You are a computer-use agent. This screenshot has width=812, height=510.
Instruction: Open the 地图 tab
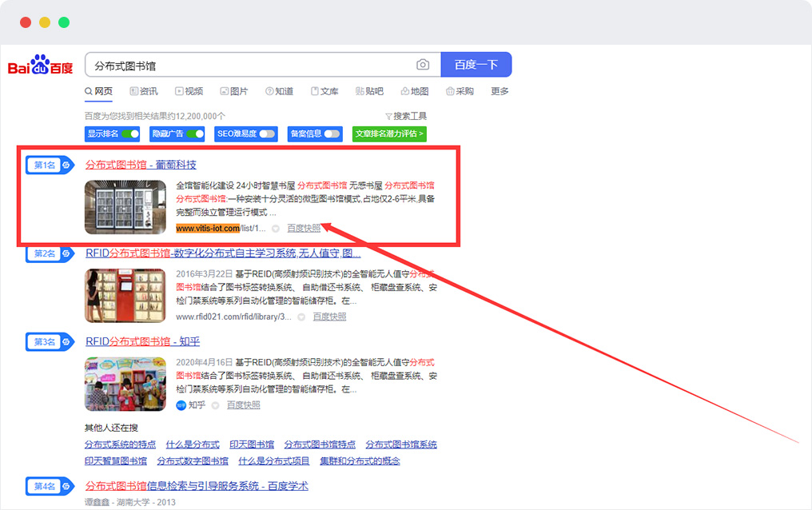pos(415,91)
